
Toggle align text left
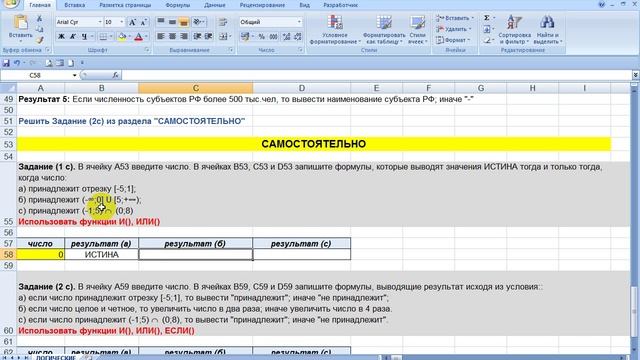click(161, 36)
